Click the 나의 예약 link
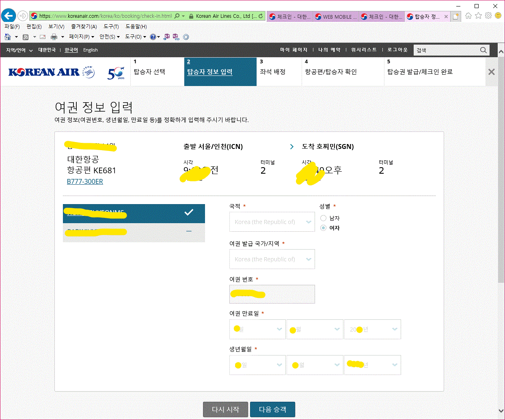The image size is (505, 420). [x=329, y=50]
